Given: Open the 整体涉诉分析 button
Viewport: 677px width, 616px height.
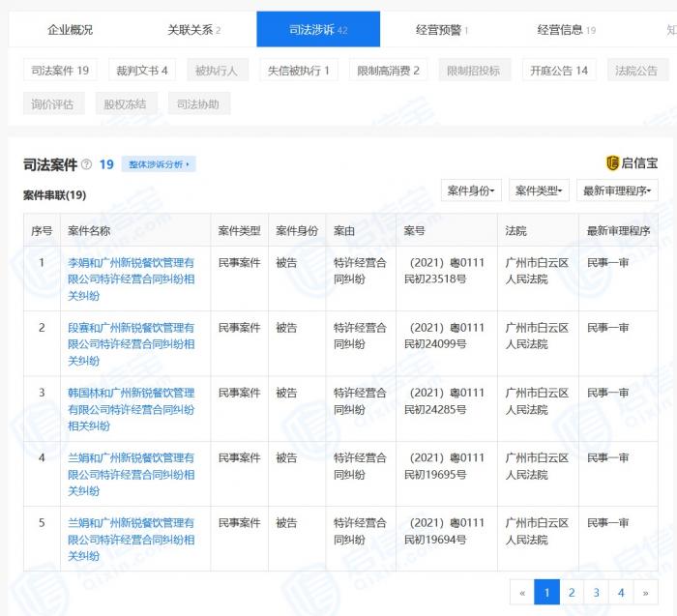Looking at the screenshot, I should point(159,164).
